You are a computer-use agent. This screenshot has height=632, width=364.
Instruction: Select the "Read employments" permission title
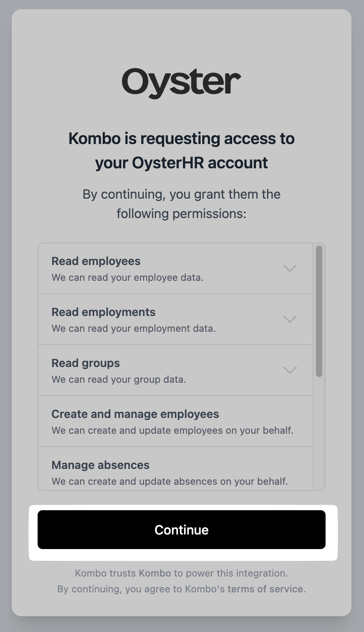click(x=103, y=312)
